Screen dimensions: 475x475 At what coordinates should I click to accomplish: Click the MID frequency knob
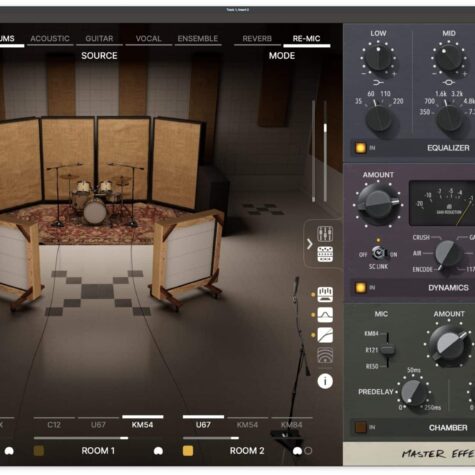click(x=450, y=118)
